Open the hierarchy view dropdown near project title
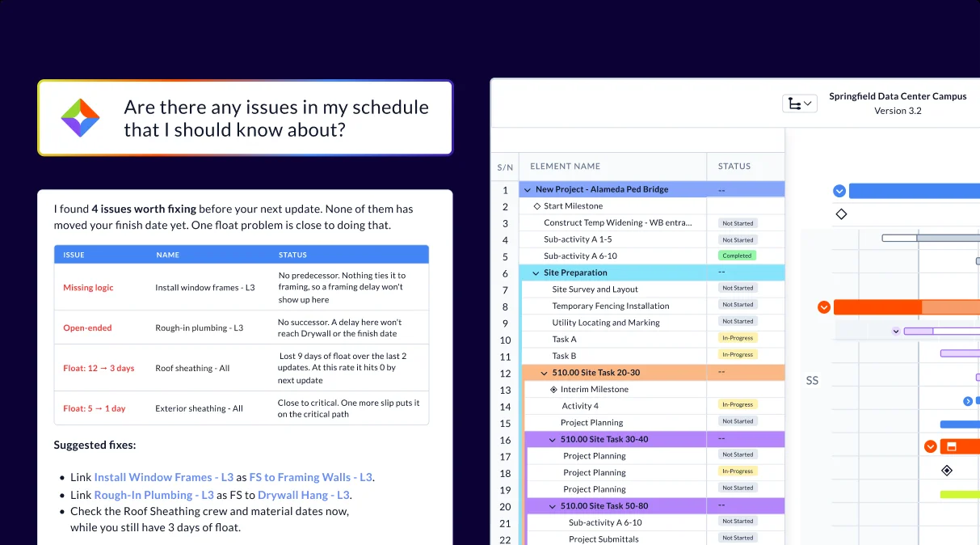980x545 pixels. (800, 104)
